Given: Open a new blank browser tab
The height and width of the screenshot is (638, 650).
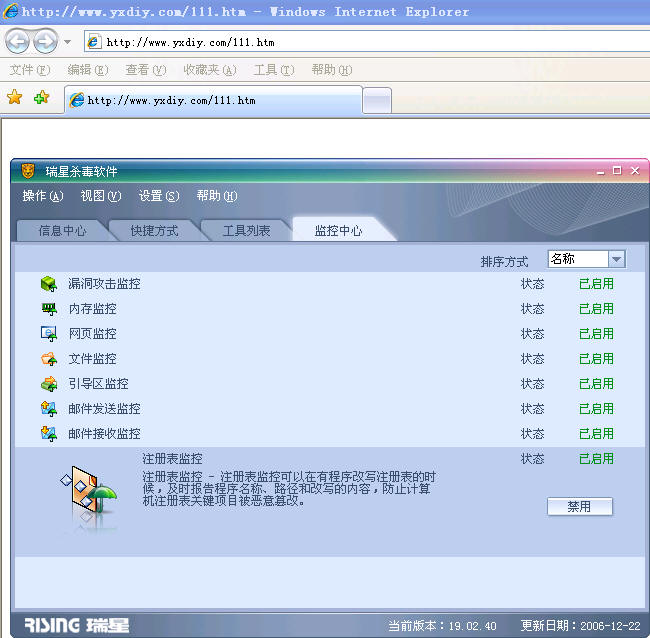Looking at the screenshot, I should (377, 100).
